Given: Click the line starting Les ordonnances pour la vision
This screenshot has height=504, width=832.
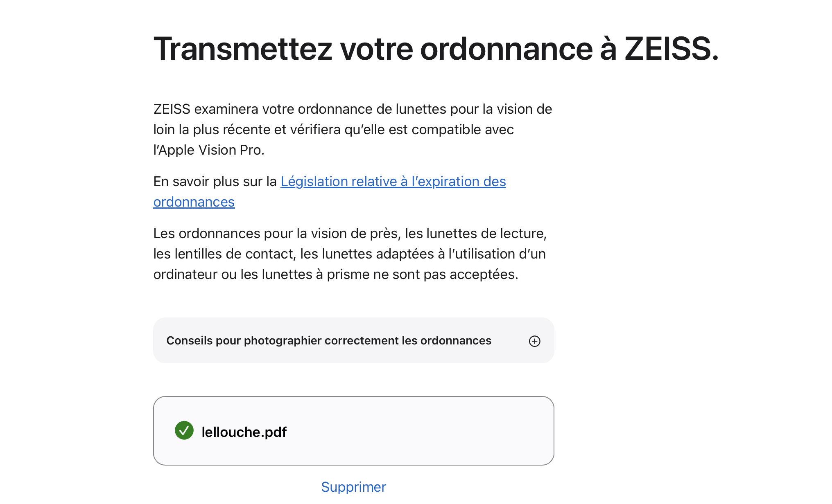Looking at the screenshot, I should [350, 234].
